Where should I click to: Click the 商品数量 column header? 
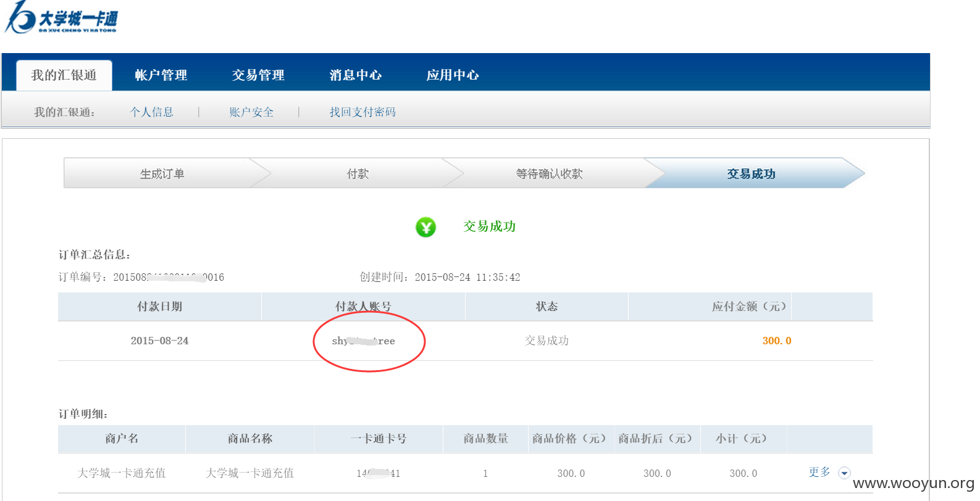point(486,439)
